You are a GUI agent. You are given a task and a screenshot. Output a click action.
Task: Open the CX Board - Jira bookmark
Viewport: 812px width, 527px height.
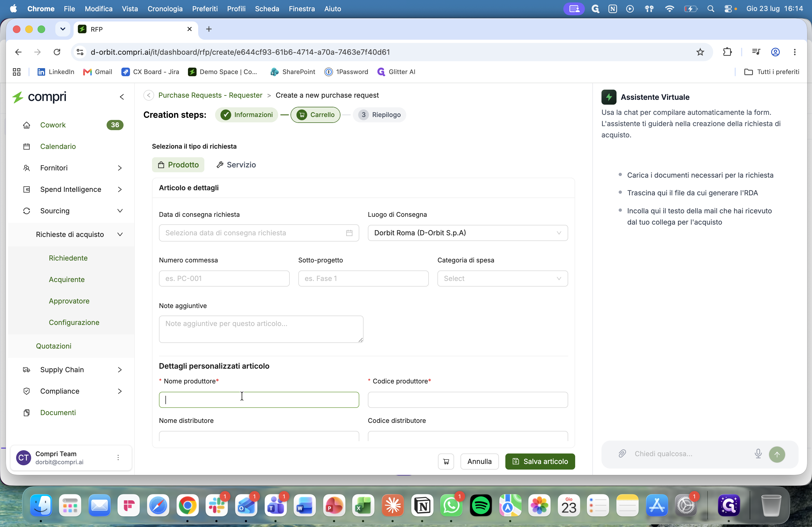[150, 72]
